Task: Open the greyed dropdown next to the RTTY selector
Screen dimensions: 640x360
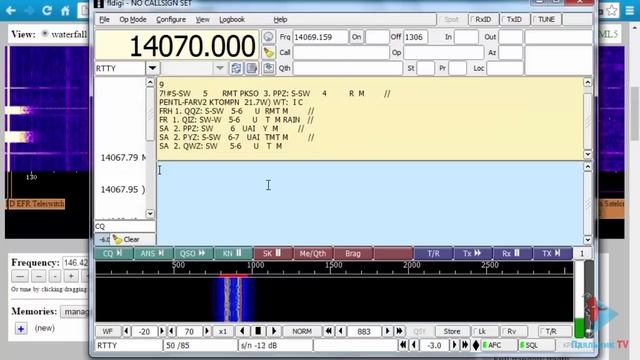Action: click(x=220, y=68)
